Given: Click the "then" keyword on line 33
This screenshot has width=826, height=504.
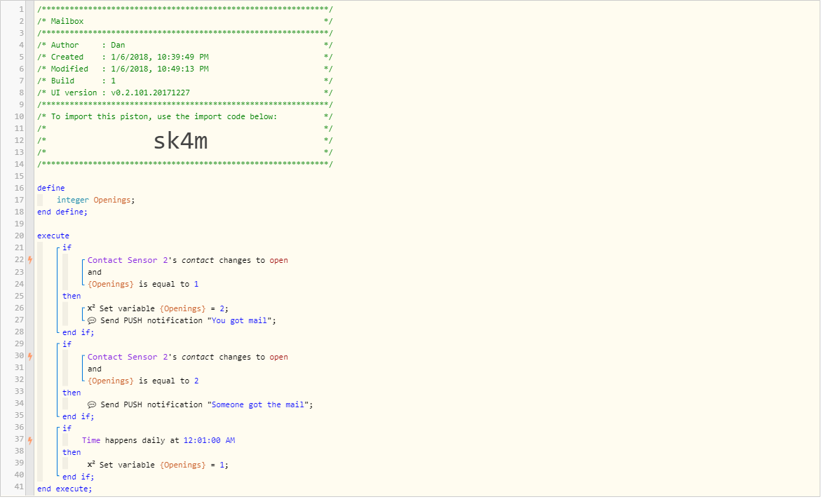Looking at the screenshot, I should tap(72, 393).
